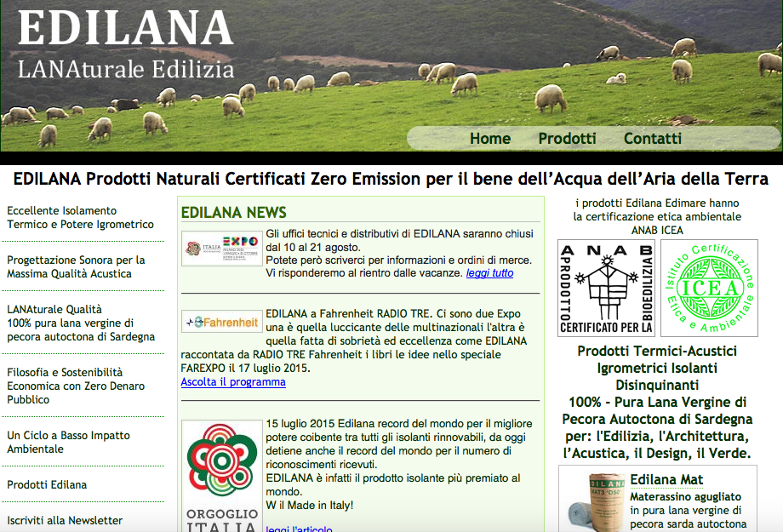Image resolution: width=783 pixels, height=532 pixels.
Task: Click 'EDILANA a Fahrenheit RADIO TRE' text
Action: 353,340
